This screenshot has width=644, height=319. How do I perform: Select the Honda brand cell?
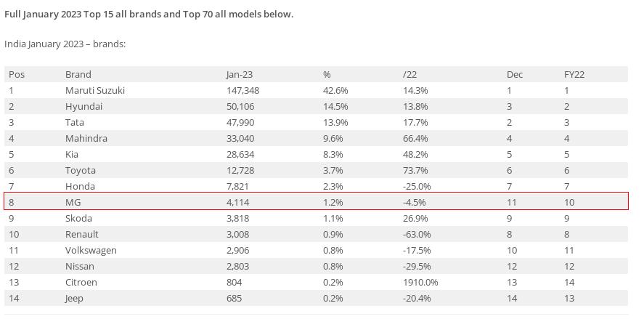(80, 186)
